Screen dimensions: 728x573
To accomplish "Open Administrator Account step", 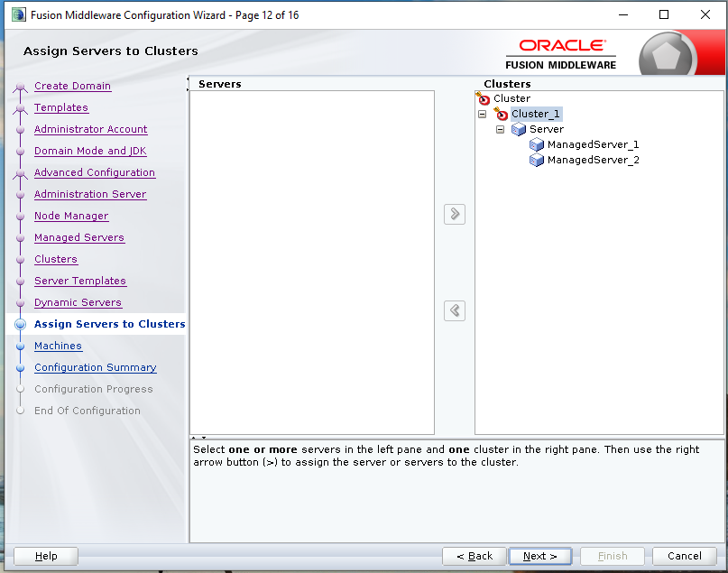I will [90, 129].
